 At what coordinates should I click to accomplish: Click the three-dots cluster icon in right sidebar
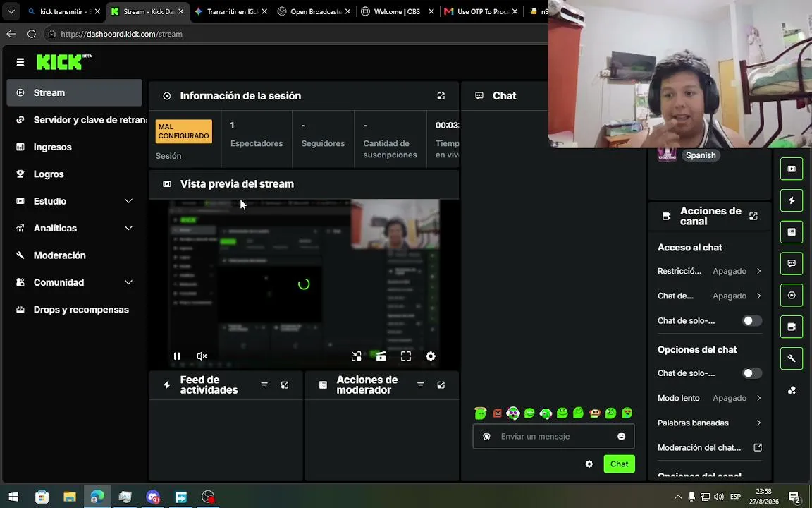[792, 390]
